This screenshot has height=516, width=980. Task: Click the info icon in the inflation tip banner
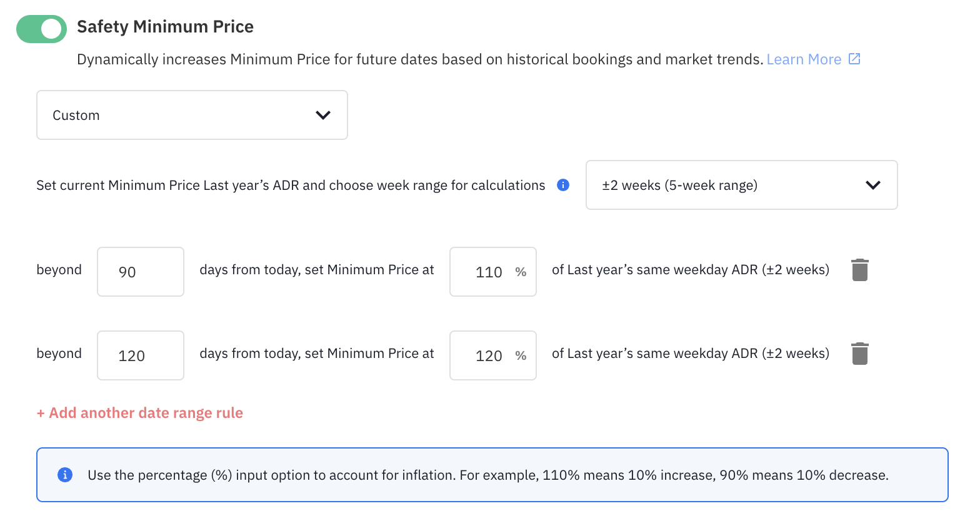(65, 475)
